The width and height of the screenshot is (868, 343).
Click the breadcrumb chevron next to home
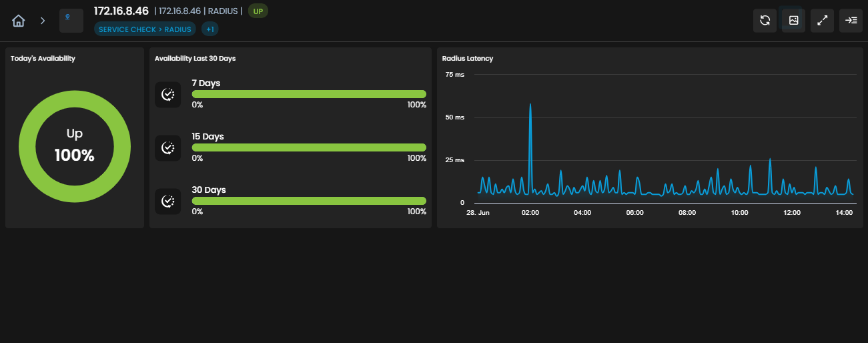click(x=43, y=21)
